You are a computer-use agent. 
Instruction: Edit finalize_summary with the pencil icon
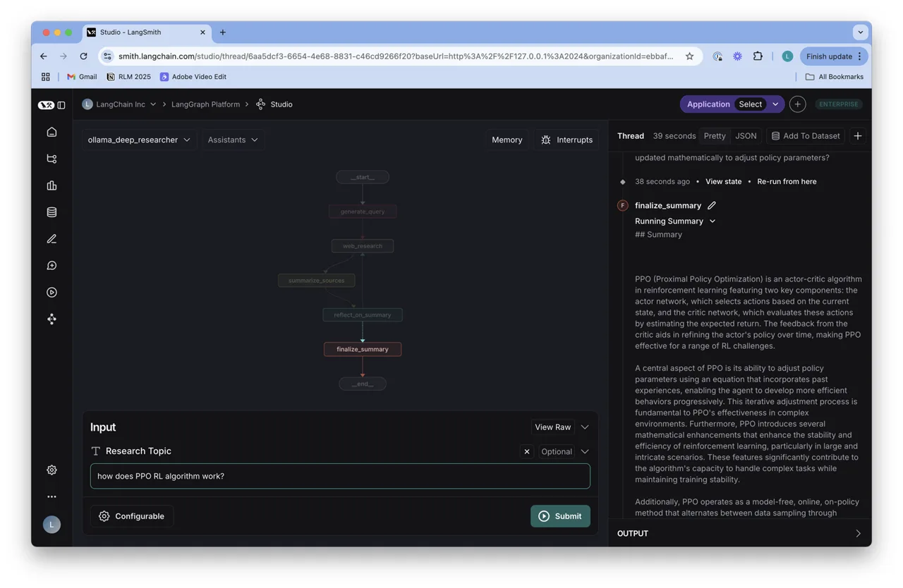coord(712,206)
